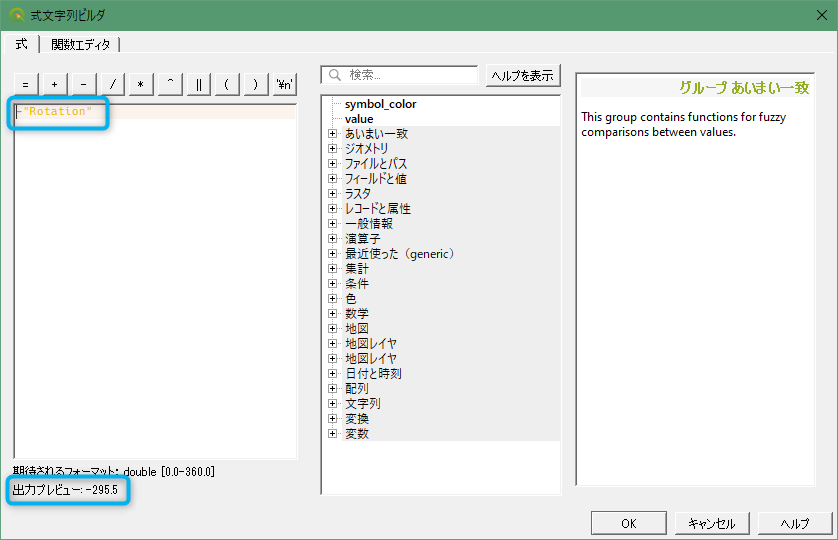Image resolution: width=838 pixels, height=540 pixels.
Task: Click the '\n' newline button
Action: (286, 85)
